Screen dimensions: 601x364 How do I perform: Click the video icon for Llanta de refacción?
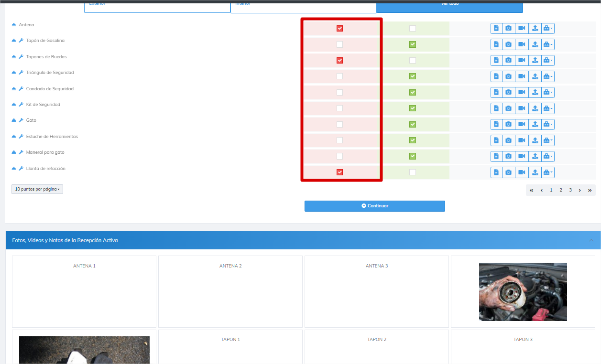(x=522, y=172)
